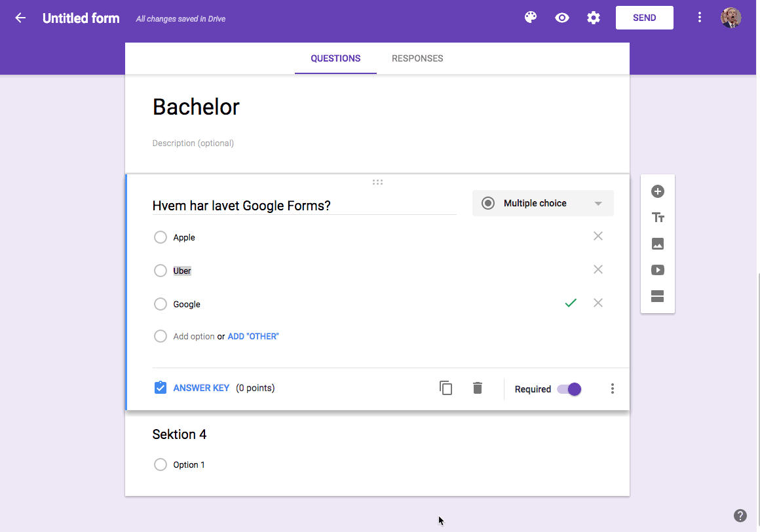Screen dimensions: 760x532
Task: Add a YouTube video to the form
Action: [657, 270]
